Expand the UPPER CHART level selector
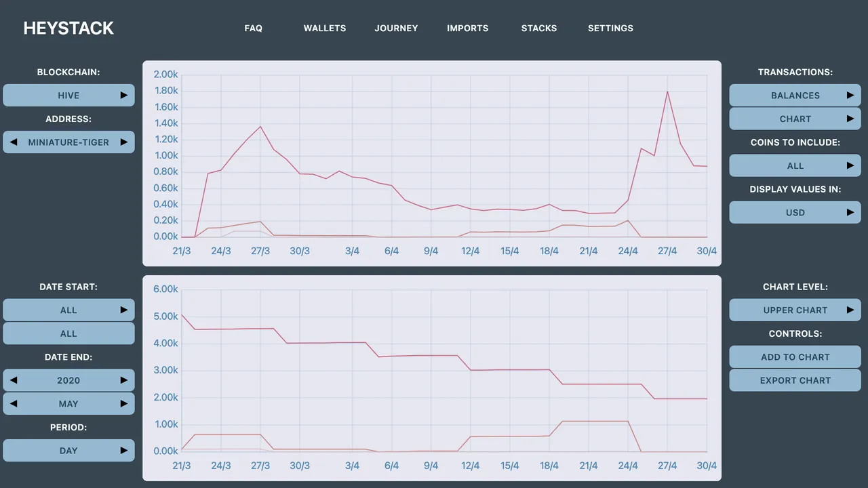868x488 pixels. pyautogui.click(x=795, y=310)
